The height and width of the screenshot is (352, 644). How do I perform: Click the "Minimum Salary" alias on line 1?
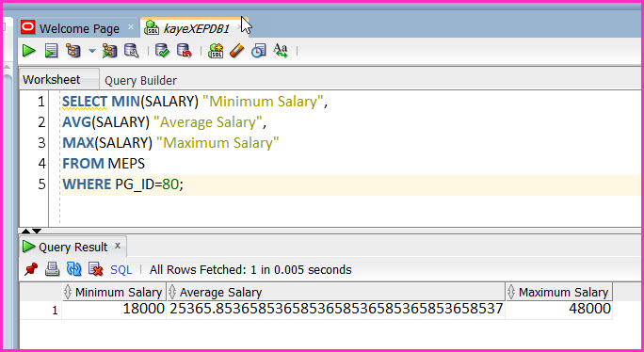263,102
